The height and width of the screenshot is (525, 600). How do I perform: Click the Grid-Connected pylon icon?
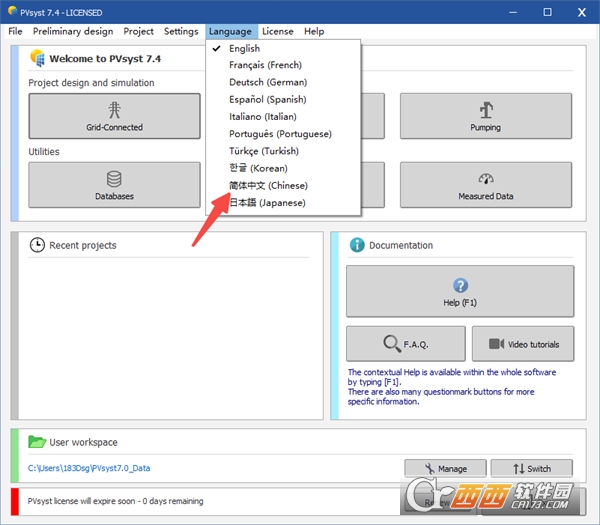[114, 110]
